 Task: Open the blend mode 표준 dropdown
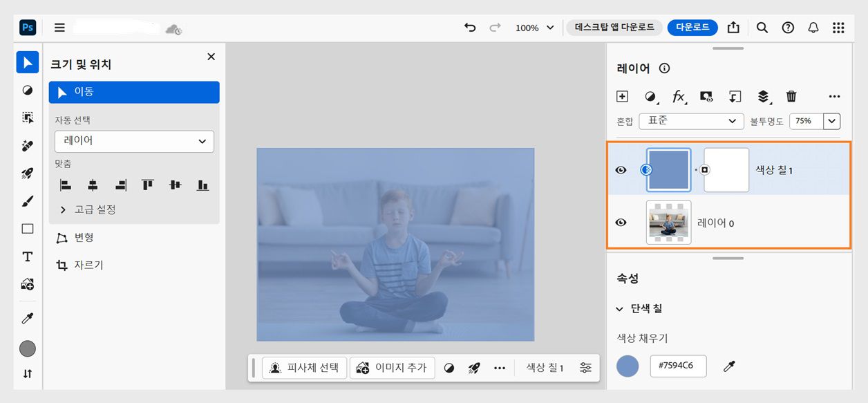click(x=691, y=121)
